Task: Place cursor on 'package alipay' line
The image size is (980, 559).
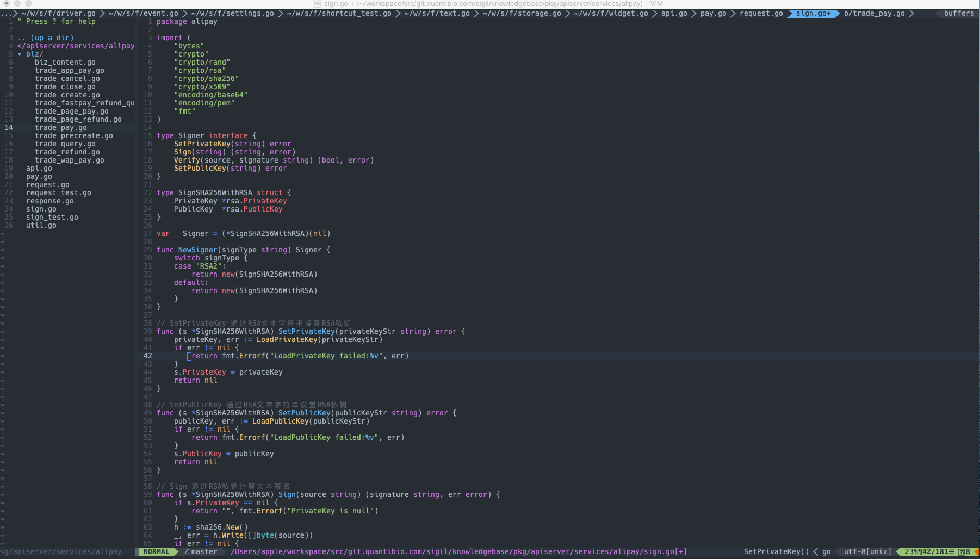Action: point(187,21)
